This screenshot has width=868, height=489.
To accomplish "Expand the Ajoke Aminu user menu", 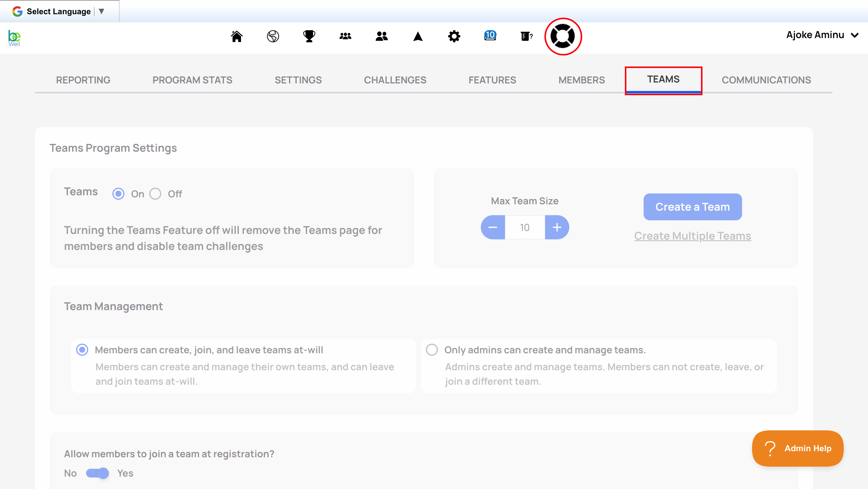I will coord(822,35).
